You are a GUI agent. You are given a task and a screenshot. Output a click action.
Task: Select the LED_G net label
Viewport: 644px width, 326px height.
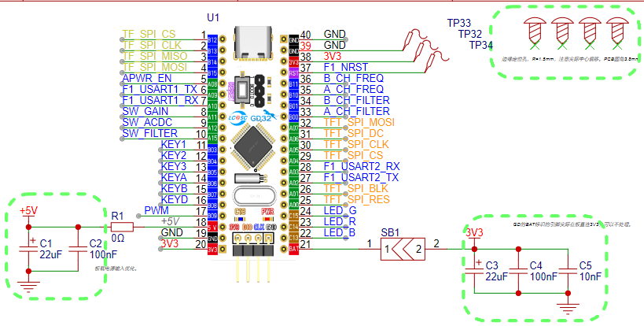340,211
